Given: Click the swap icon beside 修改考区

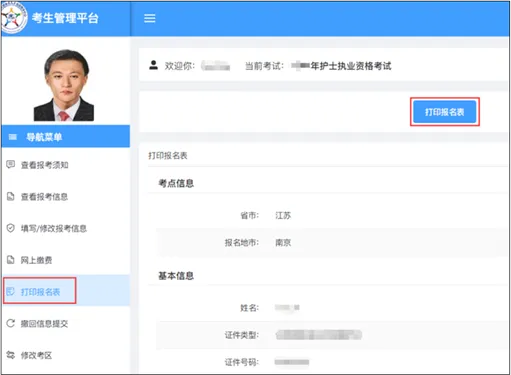Looking at the screenshot, I should 11,355.
